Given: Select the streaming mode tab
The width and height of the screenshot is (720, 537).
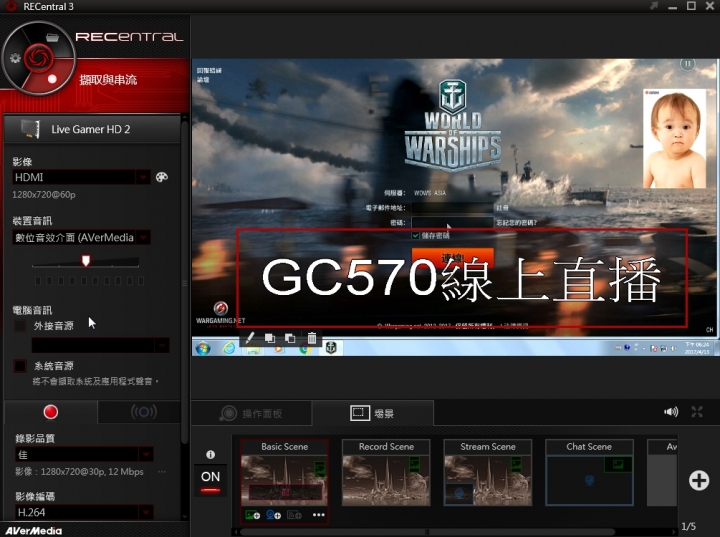Looking at the screenshot, I should tap(143, 412).
